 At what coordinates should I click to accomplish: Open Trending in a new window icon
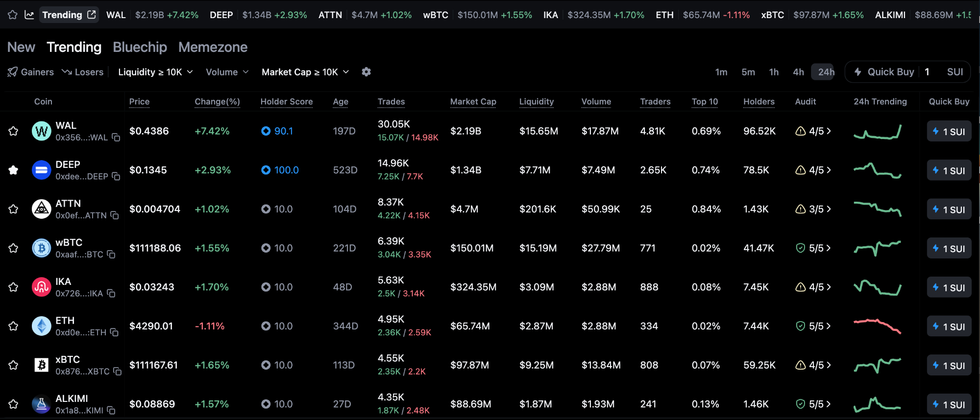(x=92, y=15)
